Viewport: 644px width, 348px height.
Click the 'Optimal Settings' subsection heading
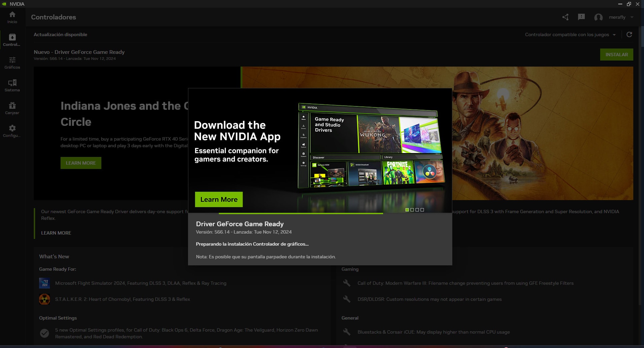click(58, 318)
